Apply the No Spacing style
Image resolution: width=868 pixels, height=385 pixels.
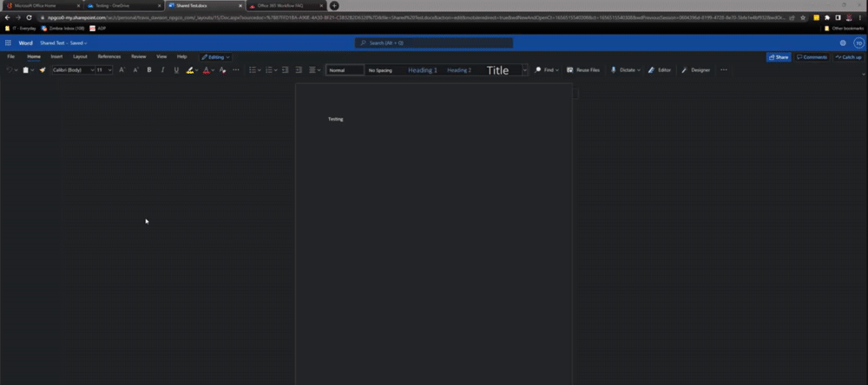(x=380, y=70)
